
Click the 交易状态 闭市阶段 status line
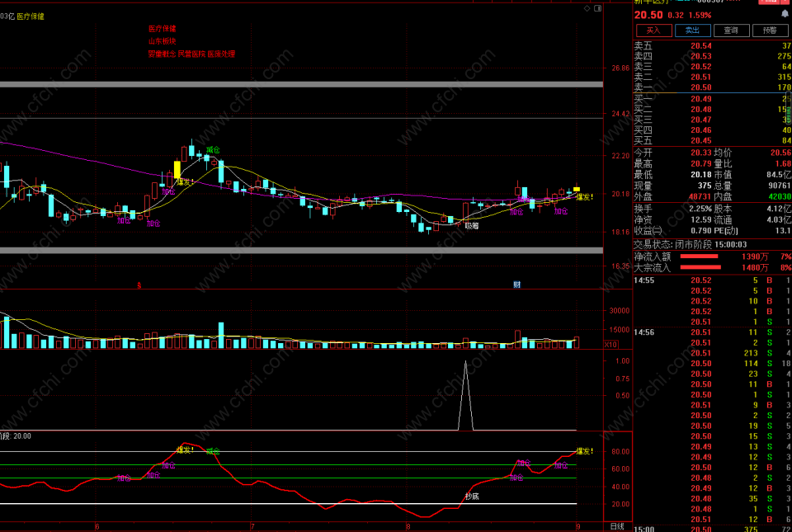(690, 244)
